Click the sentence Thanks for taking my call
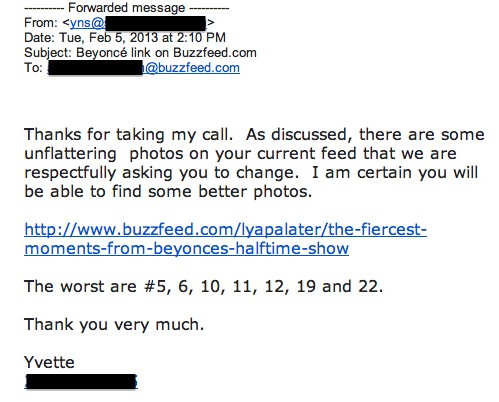This screenshot has width=499, height=402. click(x=128, y=135)
